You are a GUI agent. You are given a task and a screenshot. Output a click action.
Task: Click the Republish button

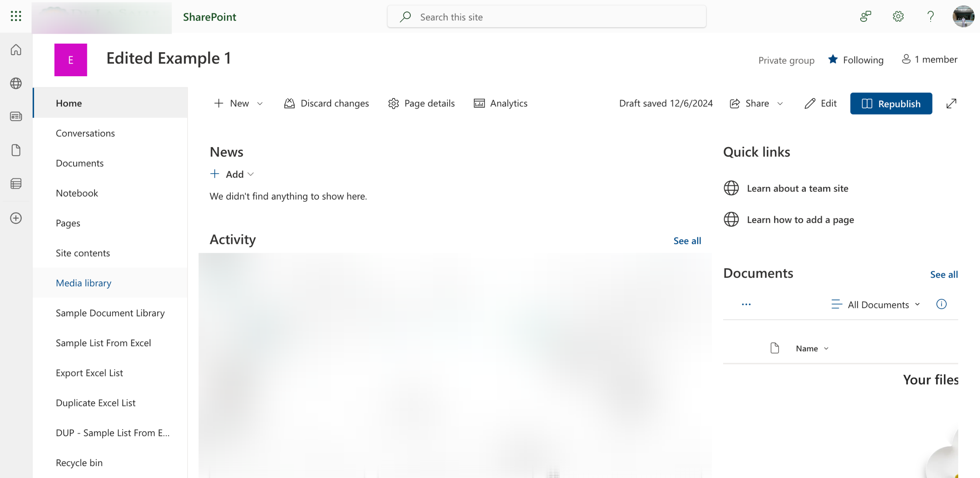[891, 103]
